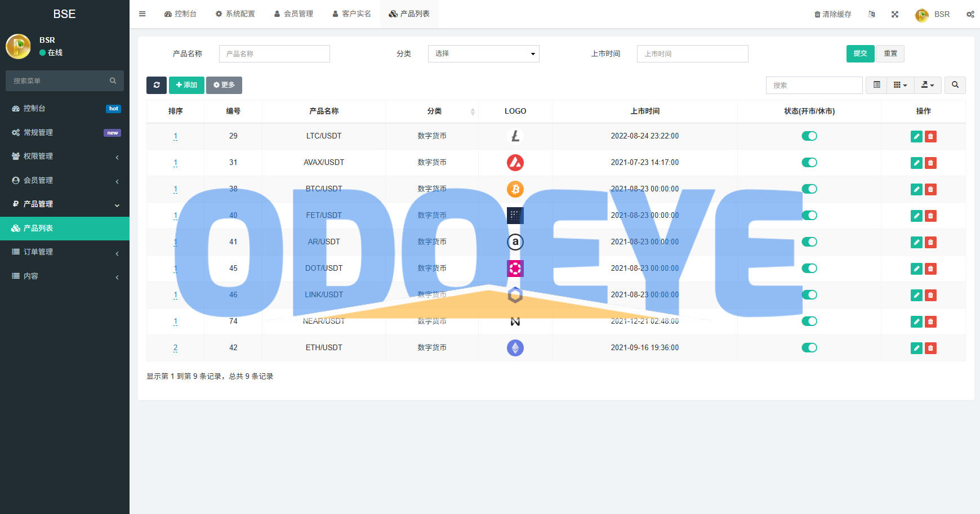
Task: Click the green 提交 submit button
Action: [860, 53]
